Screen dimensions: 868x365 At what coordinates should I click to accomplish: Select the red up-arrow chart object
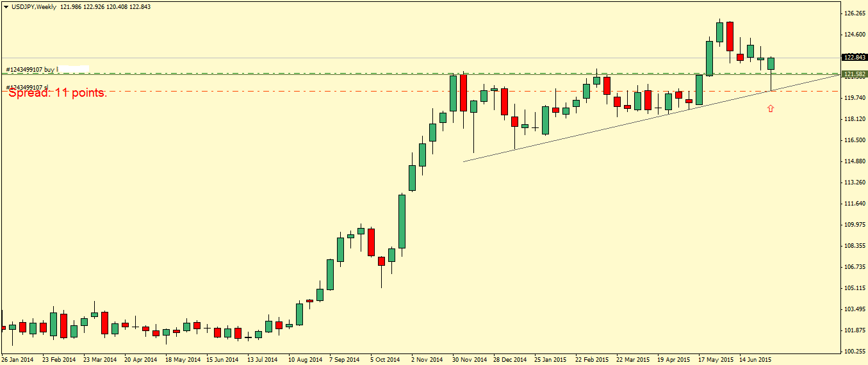click(x=771, y=109)
